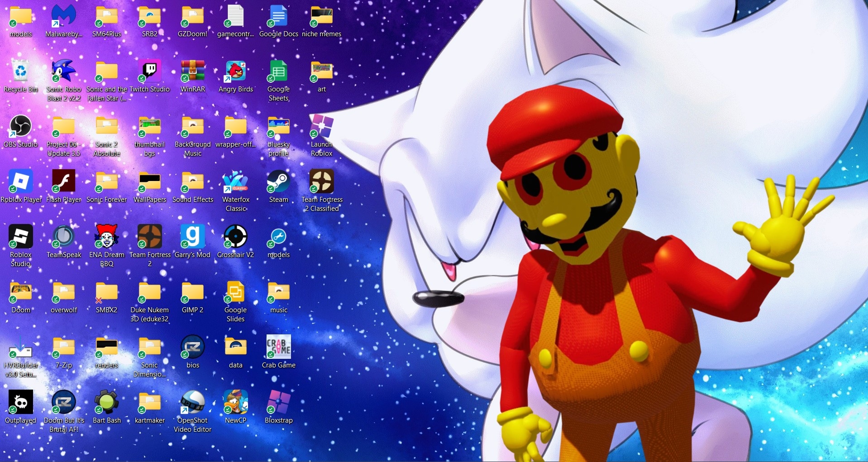The image size is (868, 462).
Task: Click the Crosshair V2 icon
Action: tap(236, 238)
